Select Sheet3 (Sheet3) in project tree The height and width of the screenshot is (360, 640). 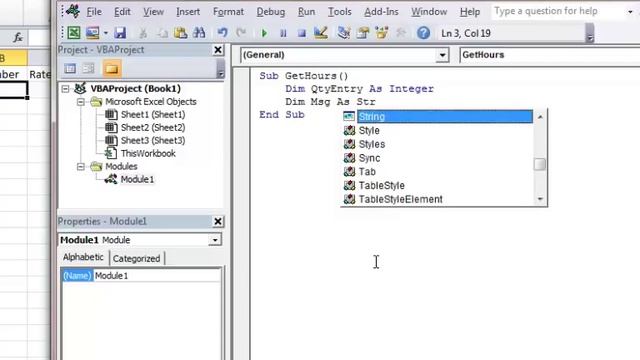153,141
